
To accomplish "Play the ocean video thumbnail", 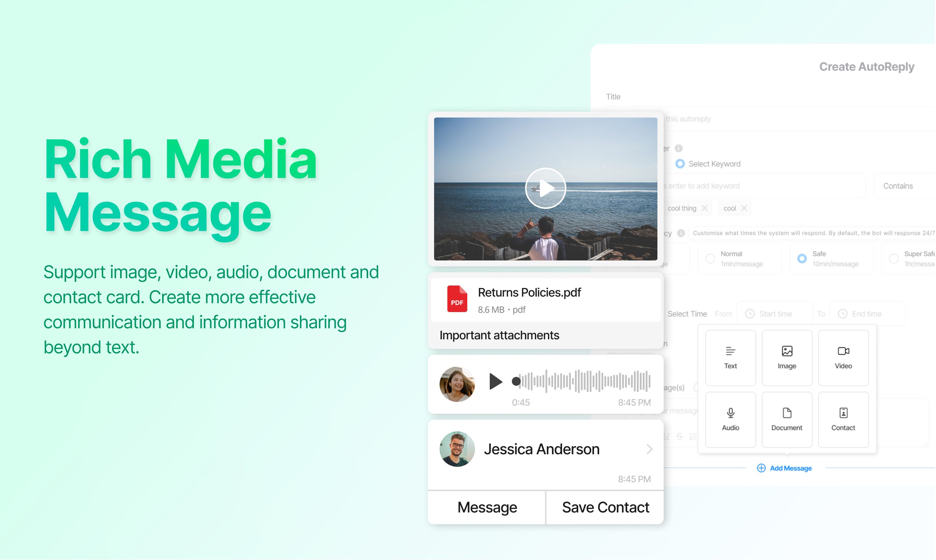I will pos(546,188).
